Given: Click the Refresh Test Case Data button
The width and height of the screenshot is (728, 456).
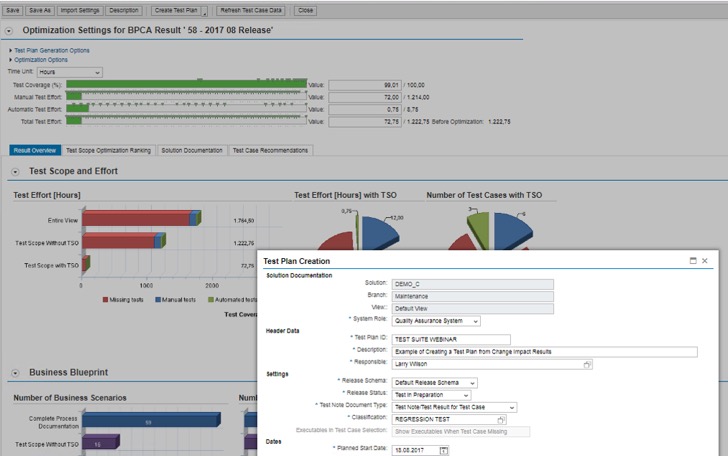Looking at the screenshot, I should [x=250, y=9].
